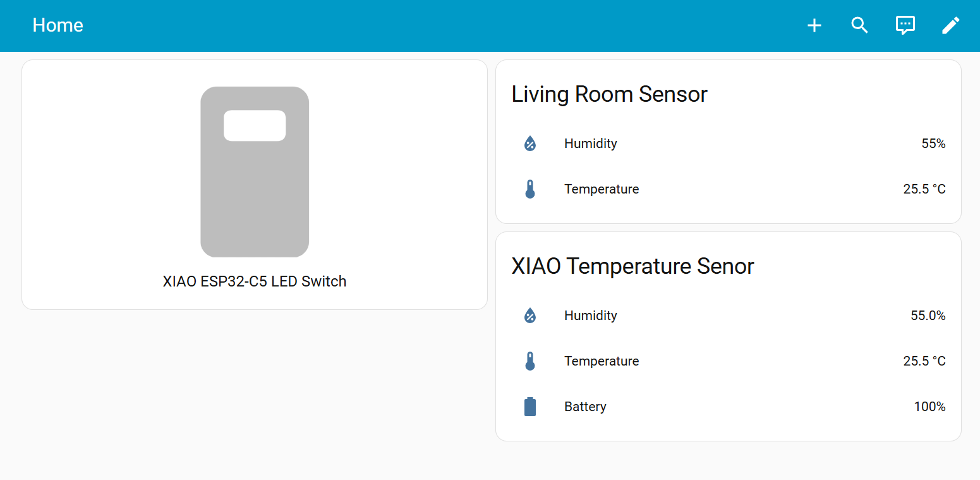Click the battery icon in XIAO card

(x=530, y=407)
